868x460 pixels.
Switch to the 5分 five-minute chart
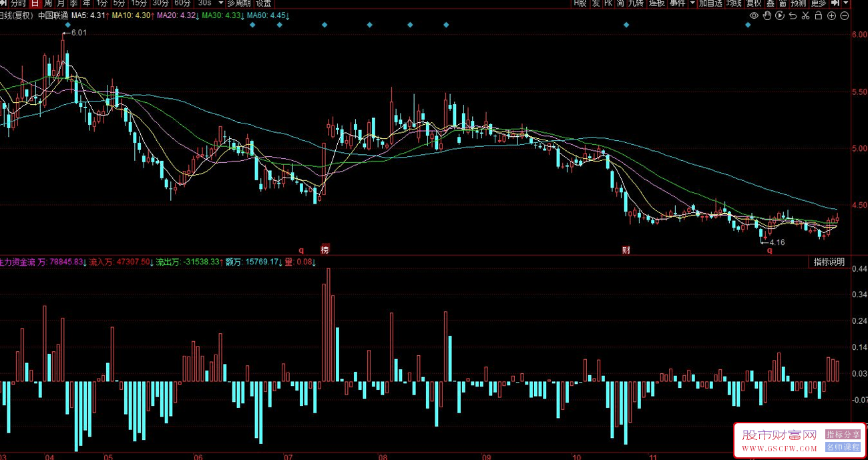[119, 3]
